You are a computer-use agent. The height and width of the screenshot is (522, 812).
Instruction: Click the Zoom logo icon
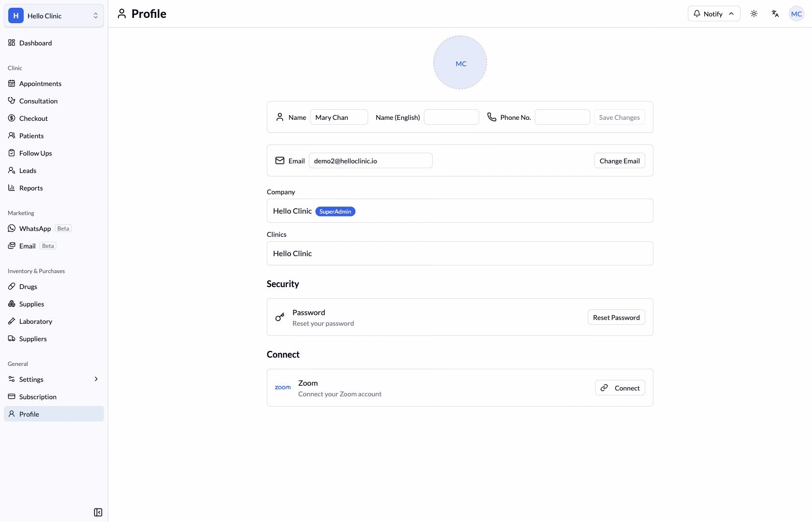click(283, 388)
